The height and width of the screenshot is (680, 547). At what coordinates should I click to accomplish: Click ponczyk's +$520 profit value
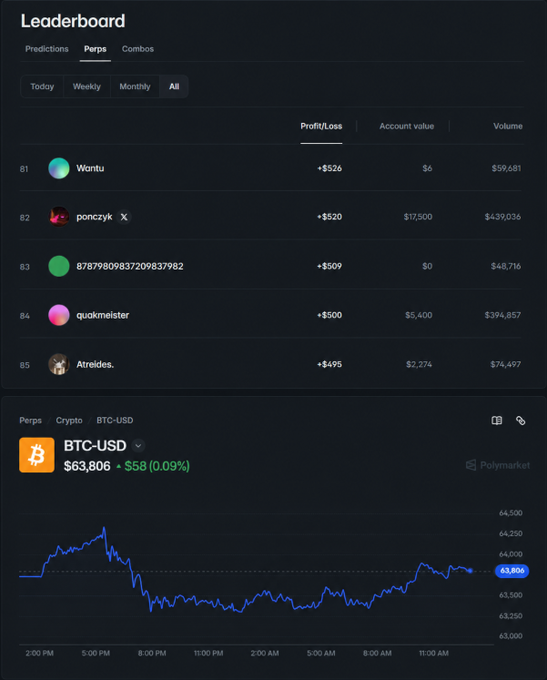coord(329,217)
